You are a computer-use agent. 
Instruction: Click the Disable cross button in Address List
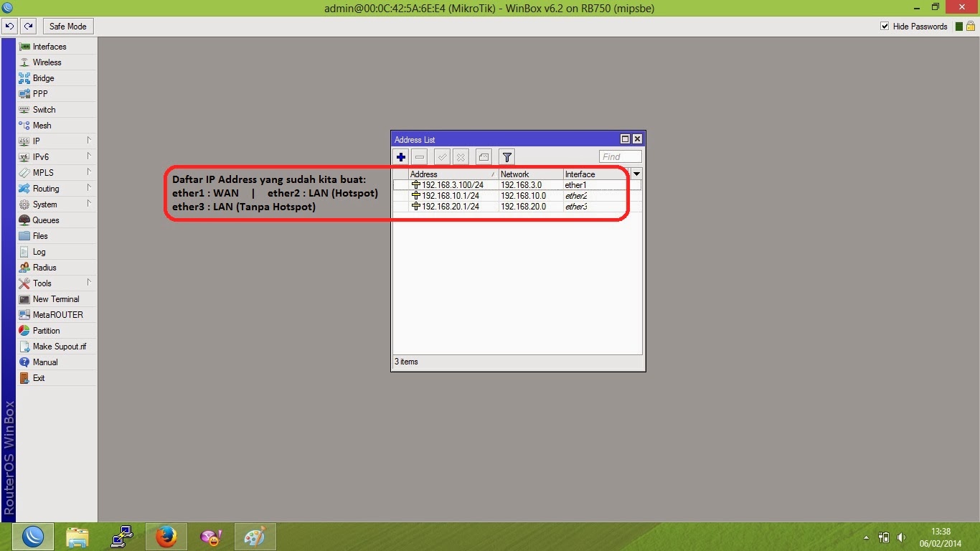tap(461, 157)
